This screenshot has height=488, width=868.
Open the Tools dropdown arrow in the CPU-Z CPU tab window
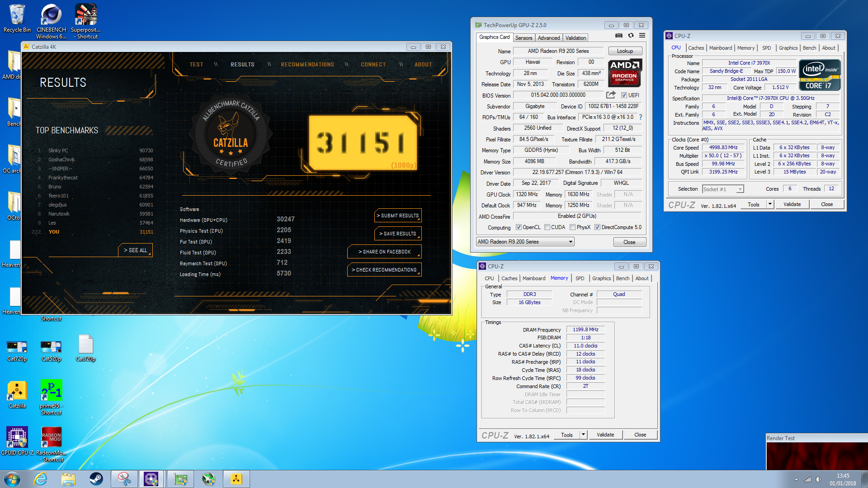pyautogui.click(x=770, y=204)
